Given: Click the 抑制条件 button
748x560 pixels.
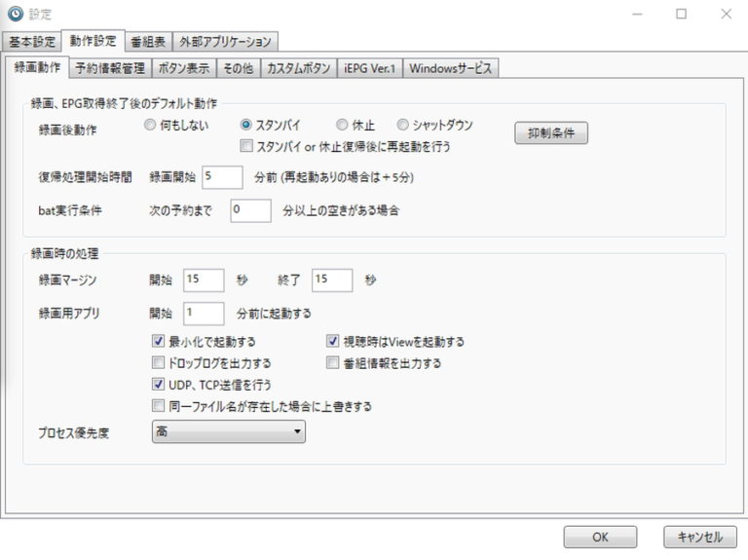Looking at the screenshot, I should click(551, 133).
